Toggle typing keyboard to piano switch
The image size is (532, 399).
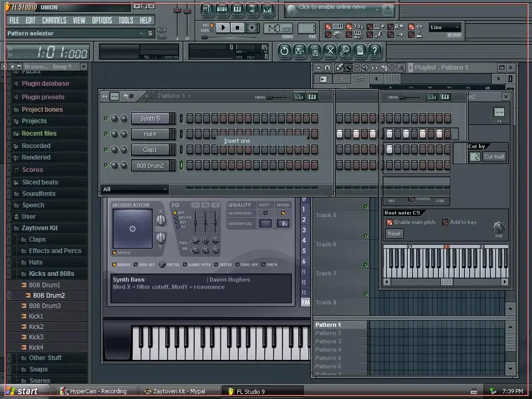[328, 26]
